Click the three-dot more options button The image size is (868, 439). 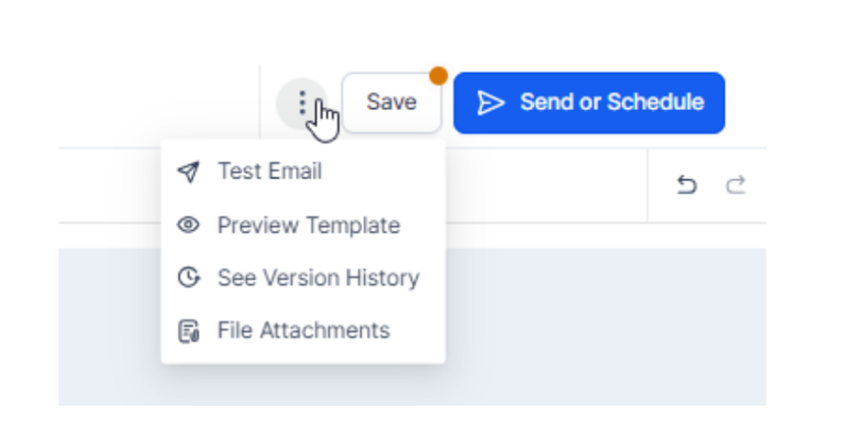pos(302,103)
